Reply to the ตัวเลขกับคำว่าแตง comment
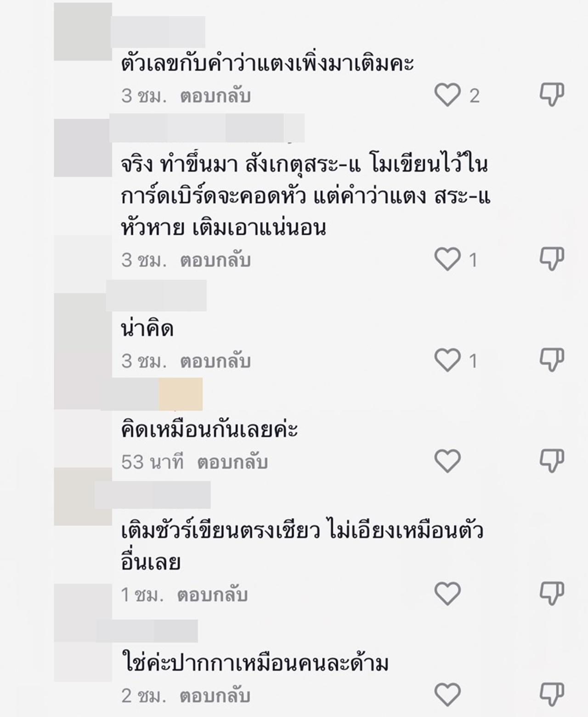This screenshot has width=588, height=717. tap(215, 96)
